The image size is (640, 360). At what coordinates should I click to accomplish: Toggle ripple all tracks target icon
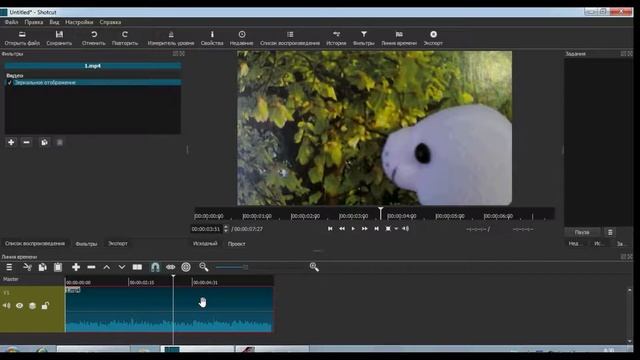pos(186,267)
